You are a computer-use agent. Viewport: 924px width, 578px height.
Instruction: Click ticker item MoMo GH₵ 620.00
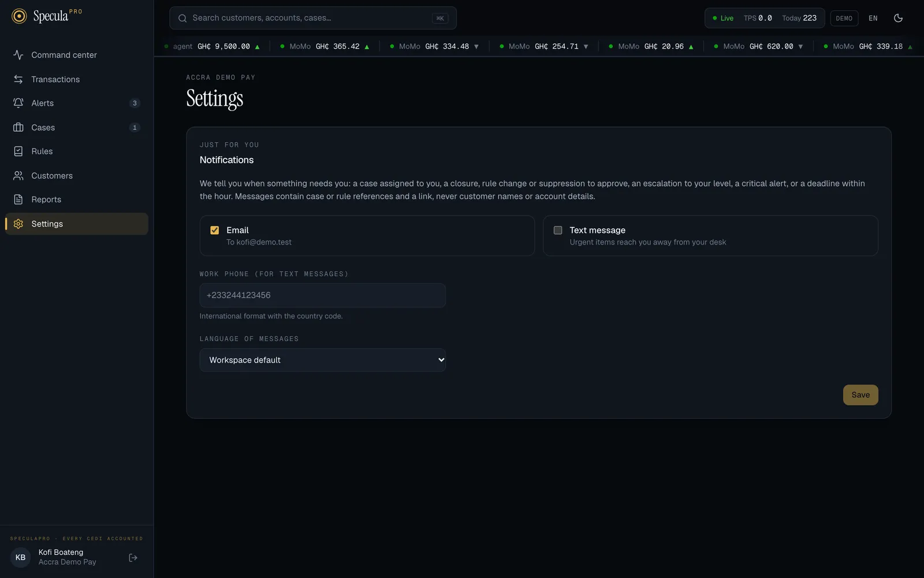(x=758, y=46)
